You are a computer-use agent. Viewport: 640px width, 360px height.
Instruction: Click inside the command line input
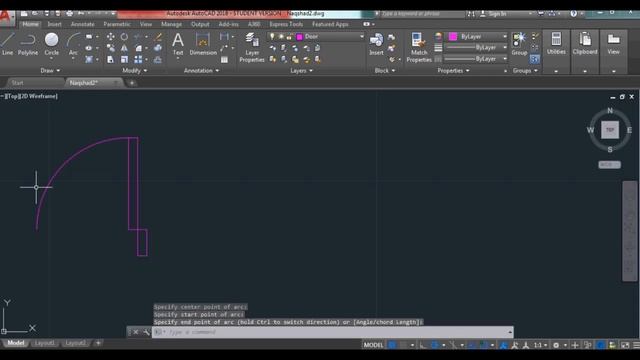coord(333,332)
